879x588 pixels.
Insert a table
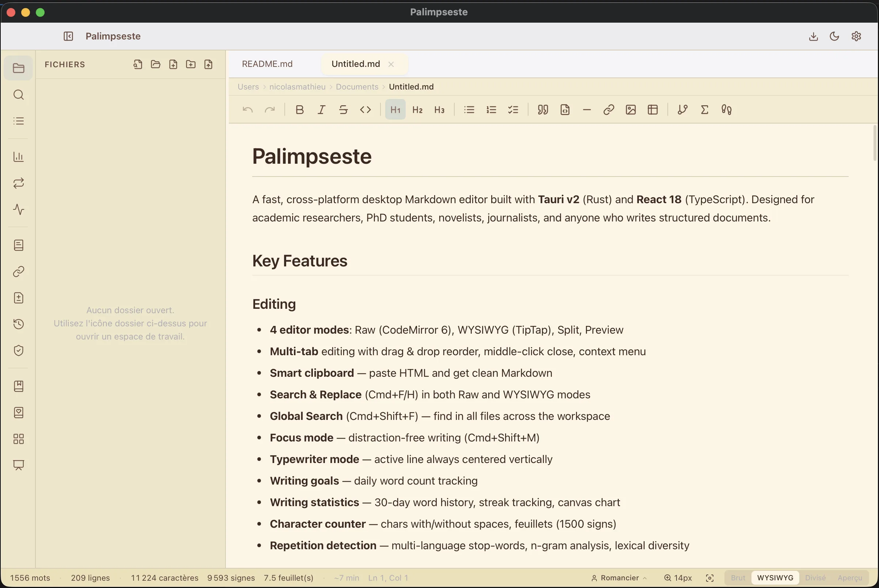[652, 110]
